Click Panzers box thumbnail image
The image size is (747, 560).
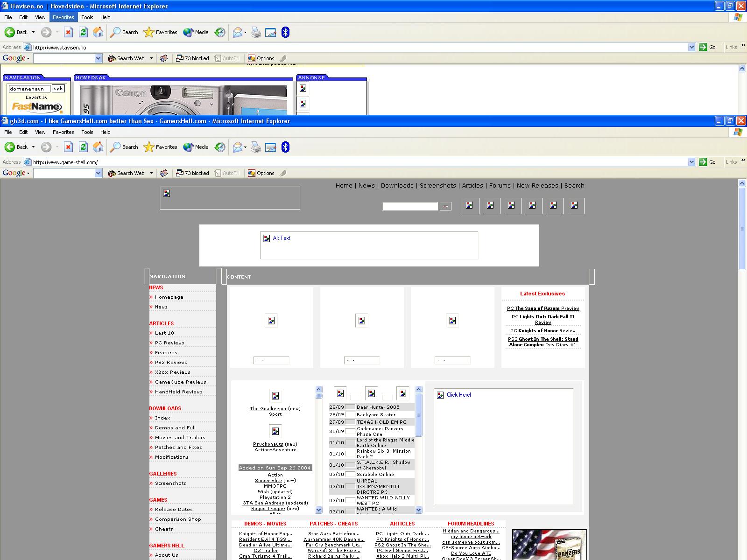[549, 545]
